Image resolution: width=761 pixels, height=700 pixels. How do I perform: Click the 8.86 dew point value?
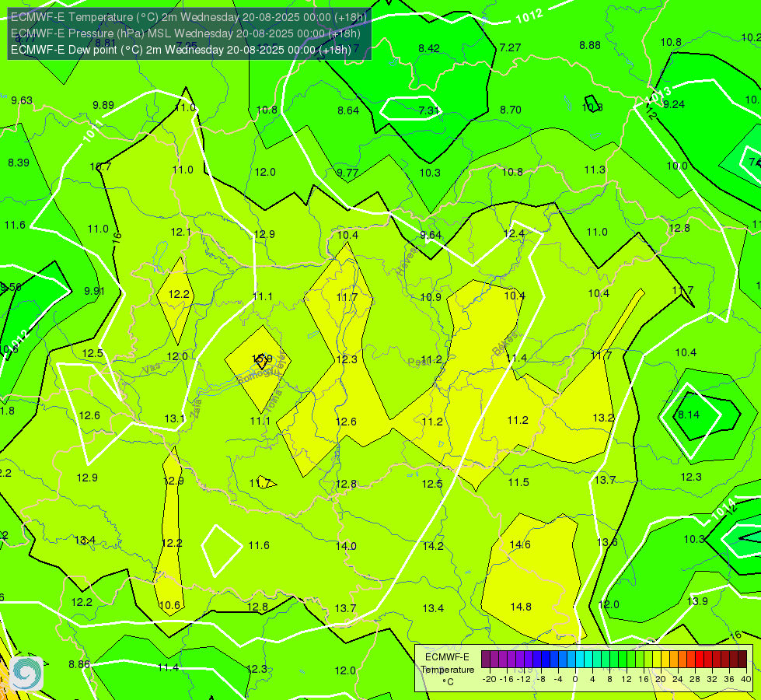coord(79,664)
